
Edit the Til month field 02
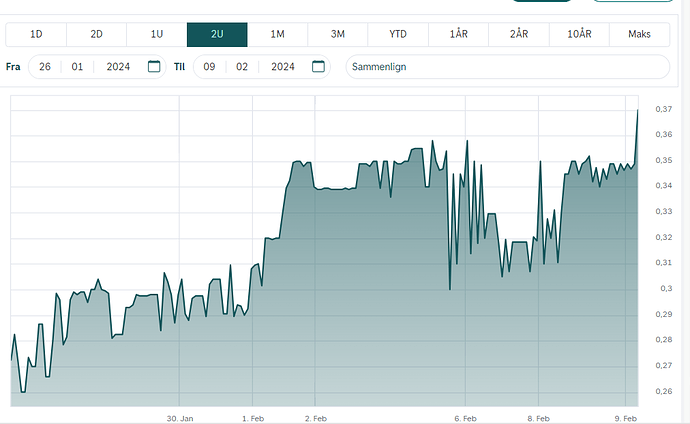tap(241, 67)
